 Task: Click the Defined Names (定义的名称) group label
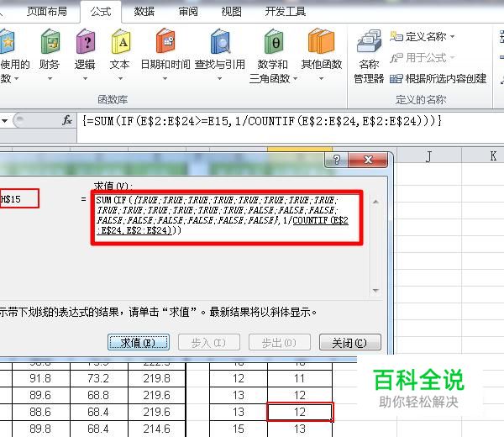tap(421, 100)
